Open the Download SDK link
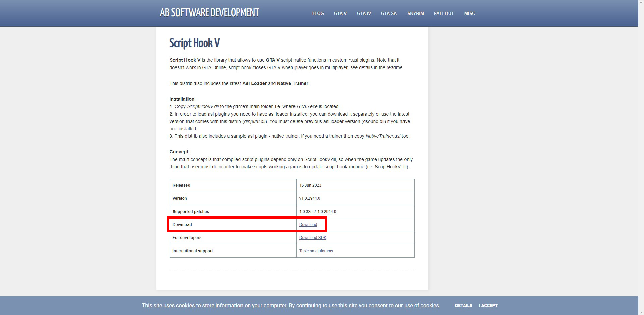644x315 pixels. tap(313, 238)
